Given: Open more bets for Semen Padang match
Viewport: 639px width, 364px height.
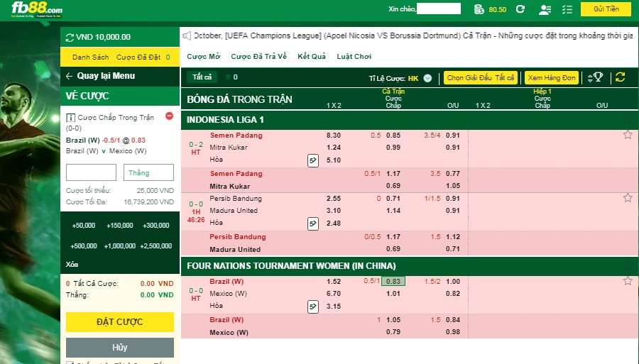Looking at the screenshot, I should point(312,160).
